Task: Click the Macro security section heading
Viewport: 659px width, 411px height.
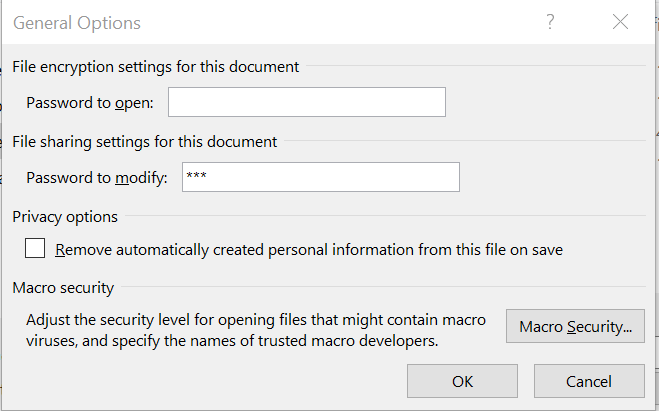Action: click(63, 288)
